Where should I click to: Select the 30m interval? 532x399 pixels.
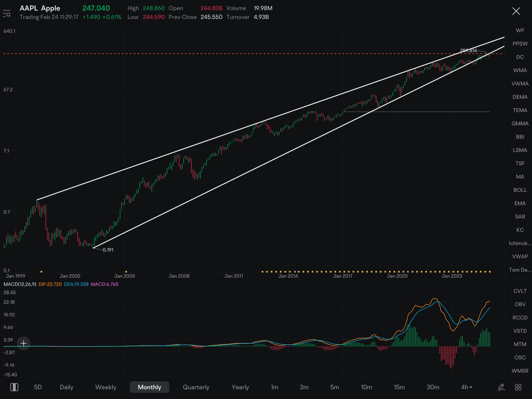point(433,387)
